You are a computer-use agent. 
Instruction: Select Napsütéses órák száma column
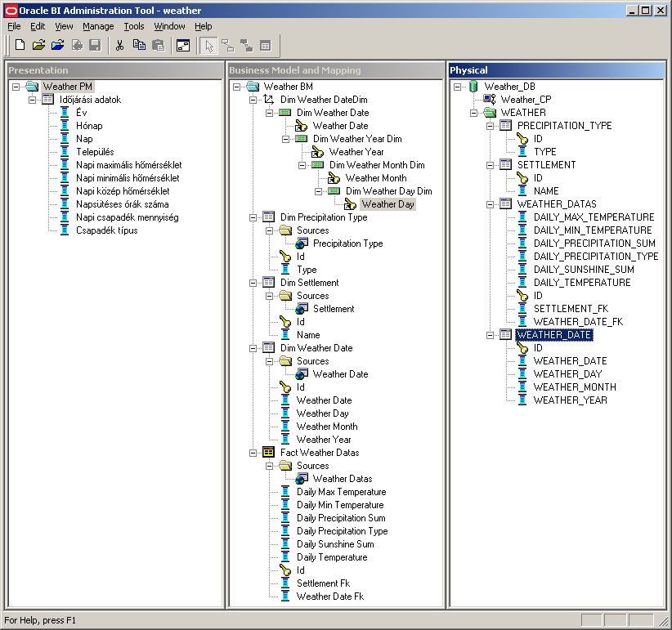coord(123,204)
